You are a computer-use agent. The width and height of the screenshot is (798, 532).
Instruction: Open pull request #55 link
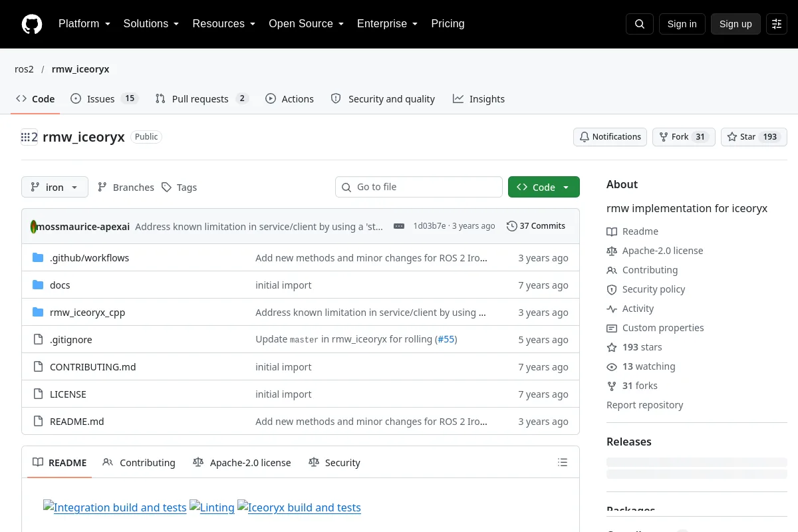coord(446,339)
